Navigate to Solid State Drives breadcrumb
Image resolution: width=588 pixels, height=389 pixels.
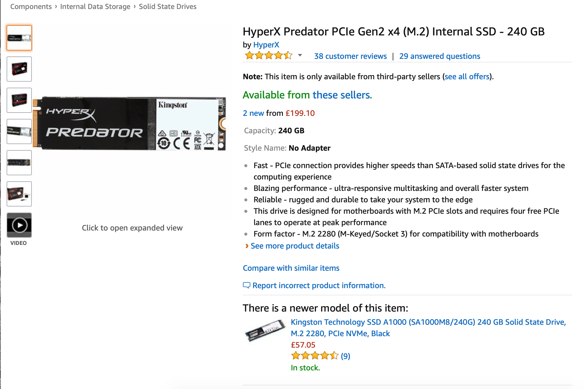[168, 7]
